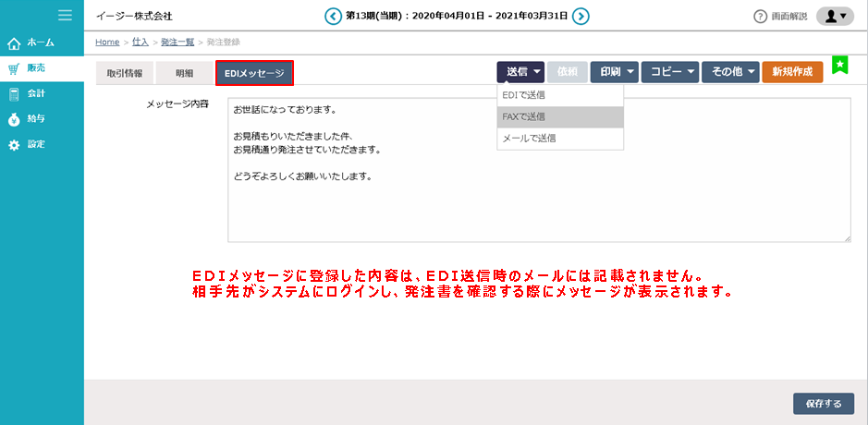
Task: Expand the 印刷 dropdown button
Action: tap(615, 72)
